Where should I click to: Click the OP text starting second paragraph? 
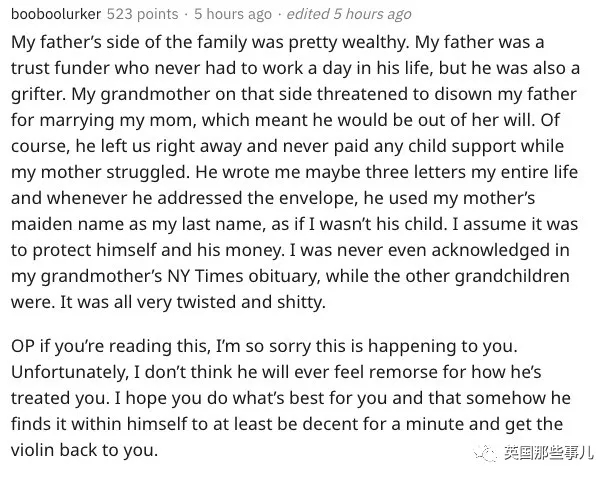[x=23, y=346]
